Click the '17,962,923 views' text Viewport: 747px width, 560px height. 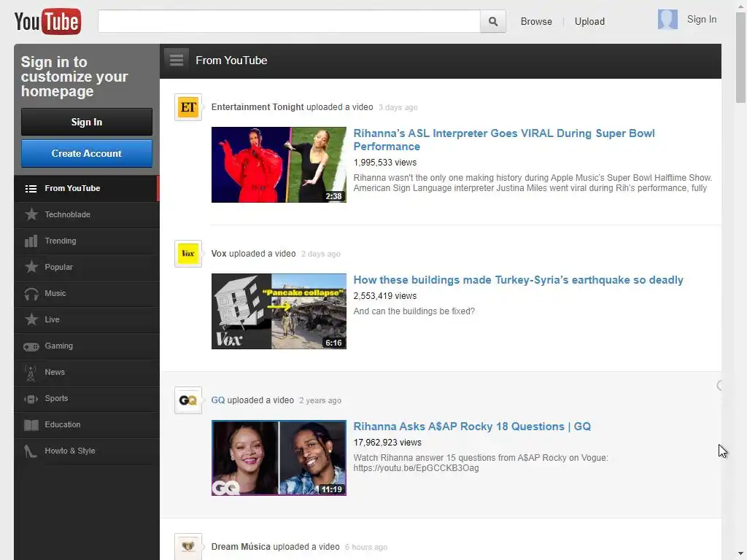click(x=387, y=443)
